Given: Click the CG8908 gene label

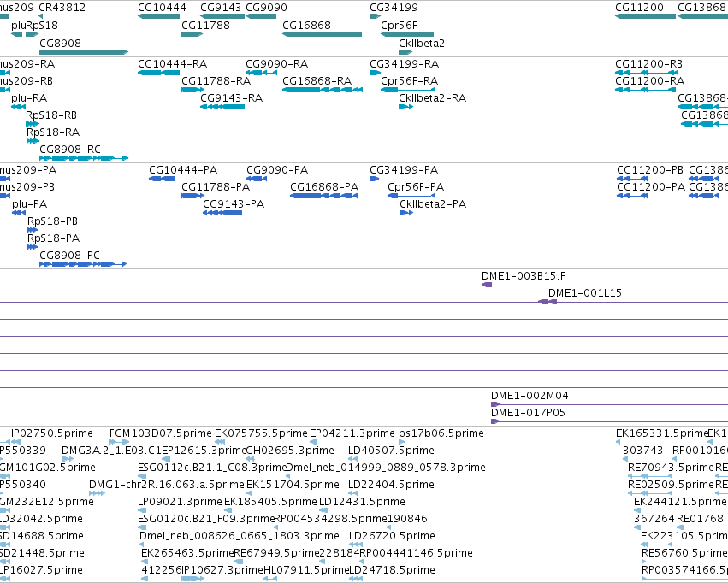Looking at the screenshot, I should tap(60, 43).
